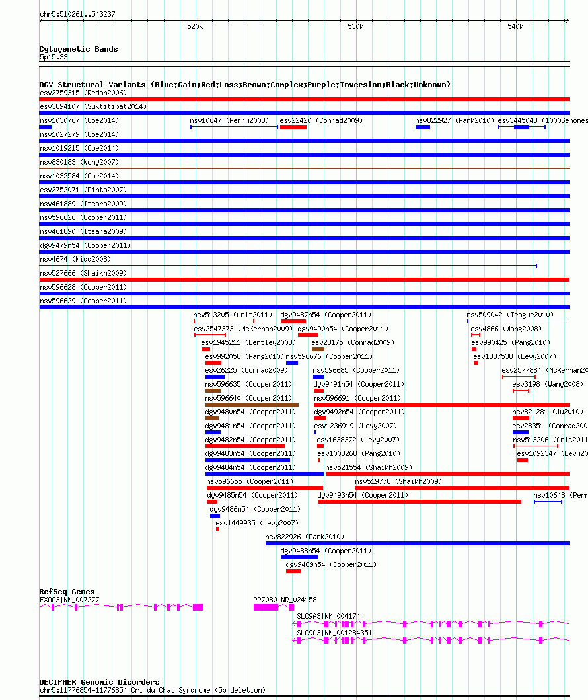Viewport: 588px width, 700px height.
Task: Click the nsv822927 (Park2010) blue bar
Action: [422, 127]
